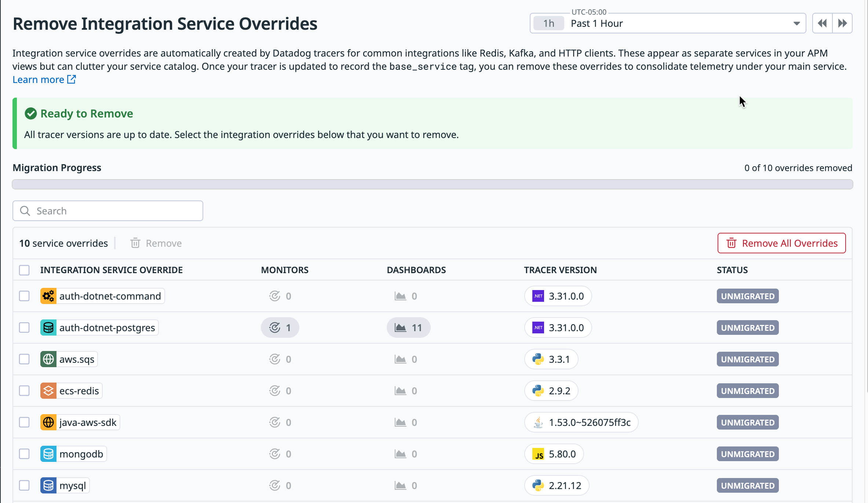Click the ecs-redis layers icon
868x503 pixels.
48,391
